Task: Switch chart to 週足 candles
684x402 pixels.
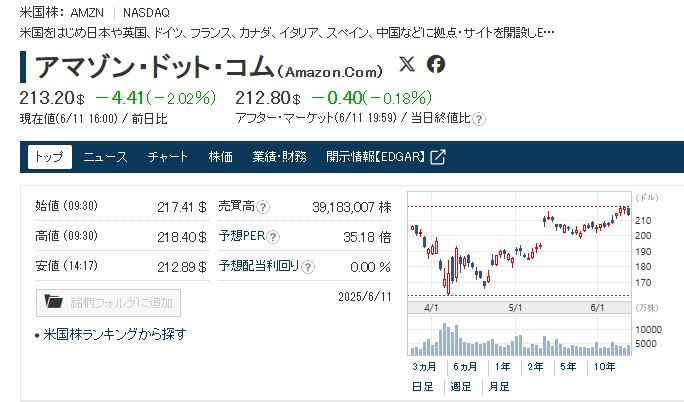Action: [x=461, y=387]
